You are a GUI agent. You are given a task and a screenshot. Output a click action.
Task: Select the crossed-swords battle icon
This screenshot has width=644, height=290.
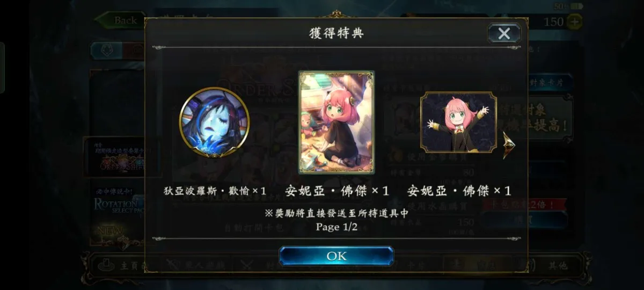[246, 265]
